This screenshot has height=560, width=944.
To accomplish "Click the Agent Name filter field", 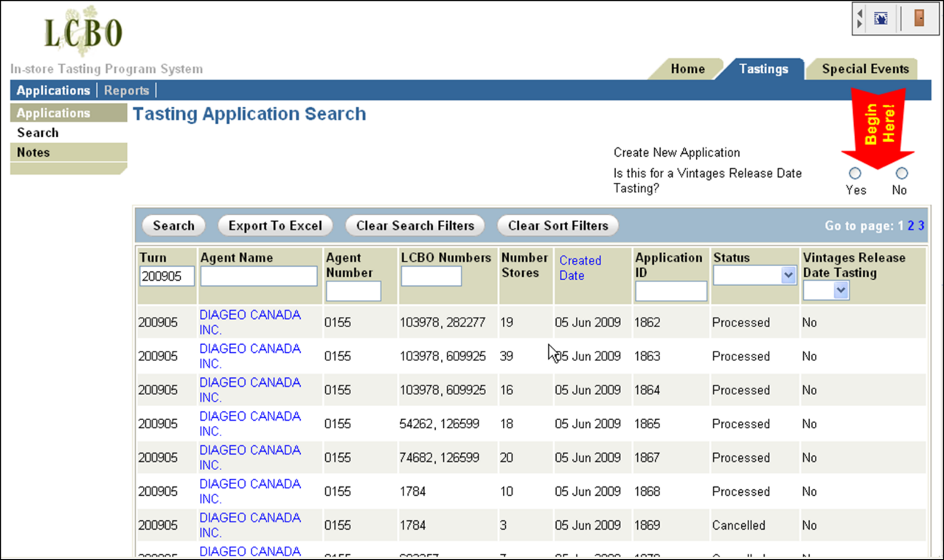I will (259, 276).
